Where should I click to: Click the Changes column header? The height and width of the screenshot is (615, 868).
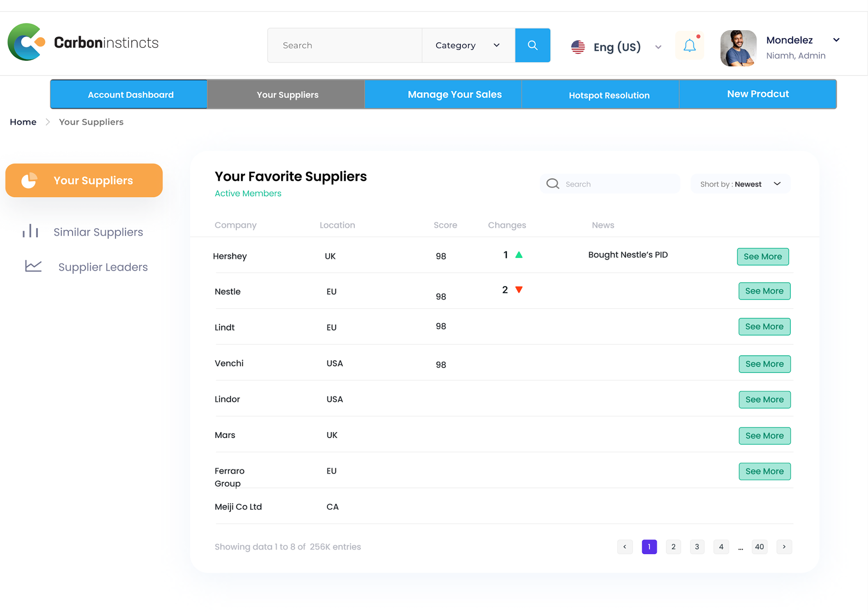(x=507, y=225)
